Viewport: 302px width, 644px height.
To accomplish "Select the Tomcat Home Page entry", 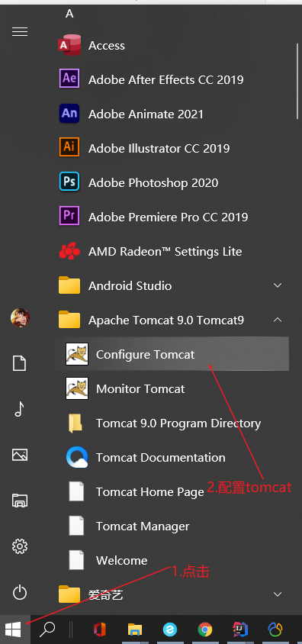I will click(172, 491).
